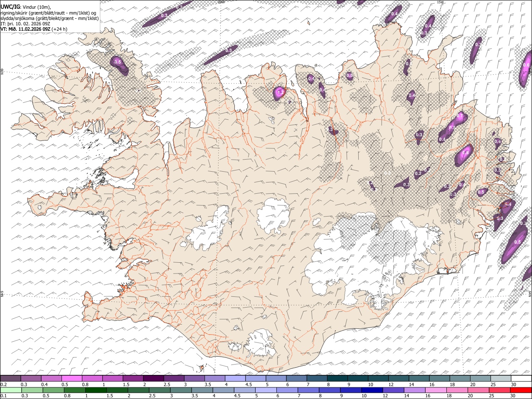Click the 0.3 mauve swatch on the upper scale
Viewport: 532px width, 399px height.
31,378
